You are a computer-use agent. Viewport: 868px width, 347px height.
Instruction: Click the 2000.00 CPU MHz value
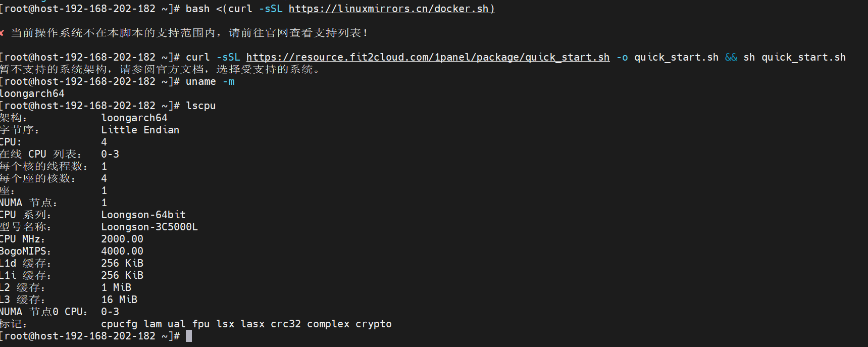(122, 239)
